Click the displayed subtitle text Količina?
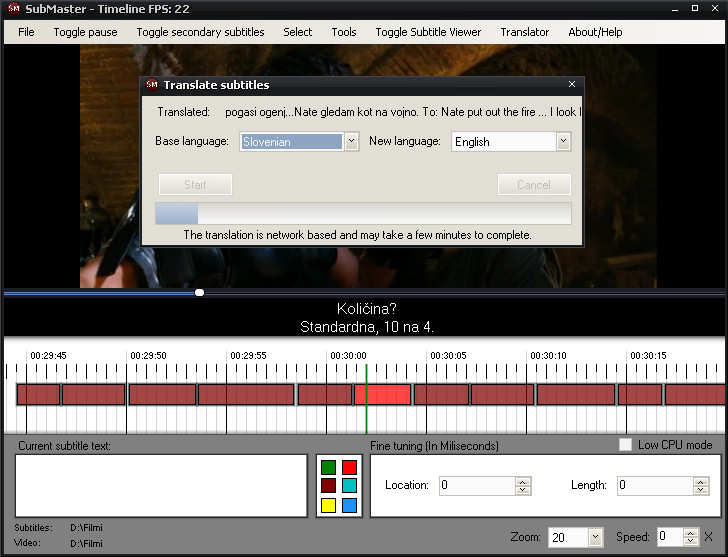This screenshot has width=728, height=557. click(x=367, y=308)
